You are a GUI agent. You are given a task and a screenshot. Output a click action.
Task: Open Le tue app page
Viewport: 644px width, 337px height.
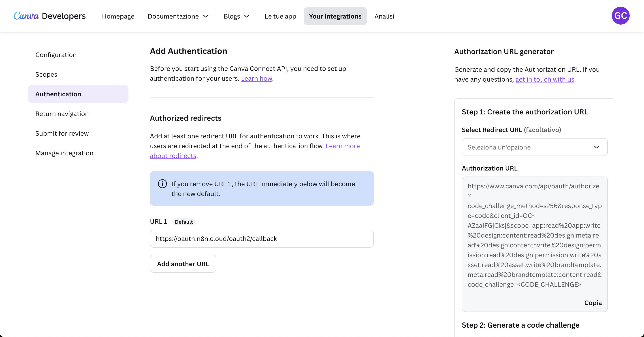pyautogui.click(x=280, y=16)
